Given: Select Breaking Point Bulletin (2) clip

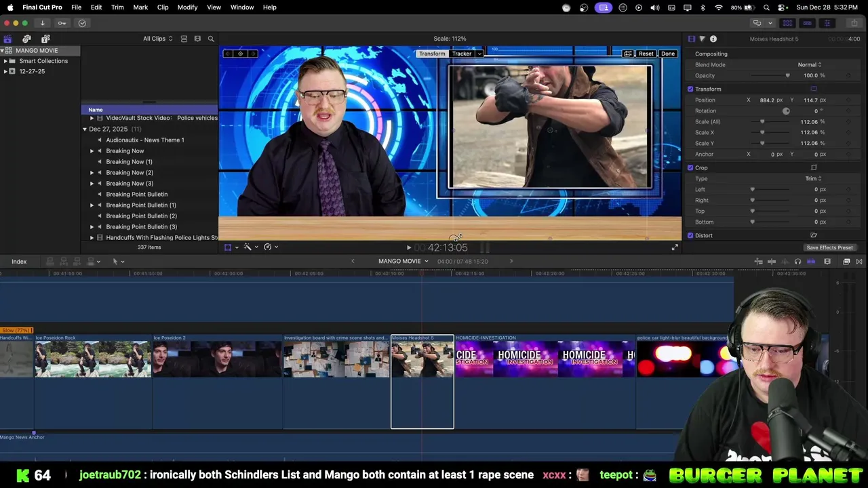Looking at the screenshot, I should click(141, 216).
